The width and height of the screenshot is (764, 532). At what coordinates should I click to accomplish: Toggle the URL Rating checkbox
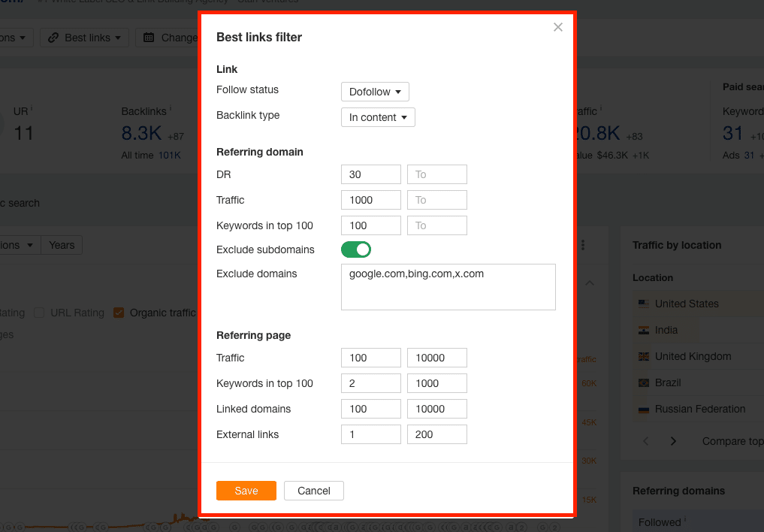pos(40,313)
